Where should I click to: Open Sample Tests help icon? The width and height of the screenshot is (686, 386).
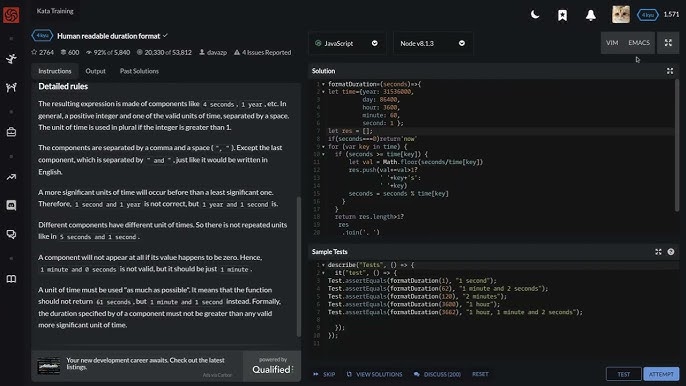coord(671,252)
